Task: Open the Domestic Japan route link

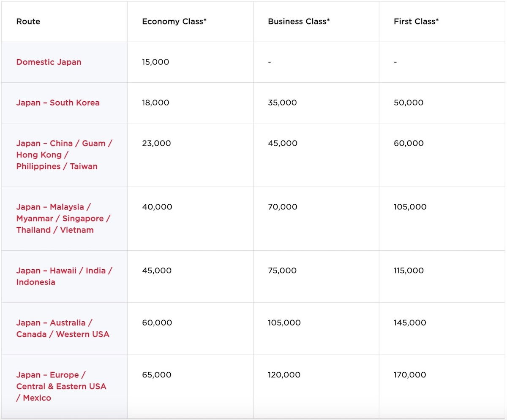Action: click(49, 62)
